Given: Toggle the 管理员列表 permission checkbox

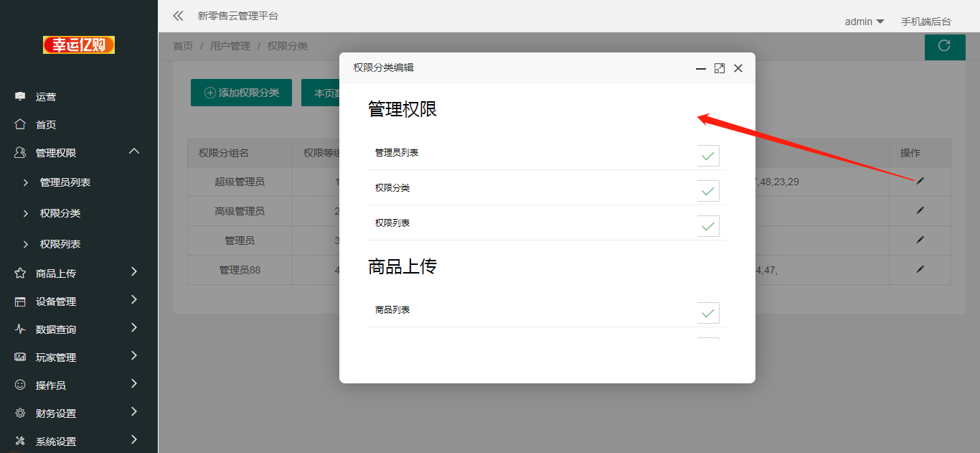Looking at the screenshot, I should point(708,156).
